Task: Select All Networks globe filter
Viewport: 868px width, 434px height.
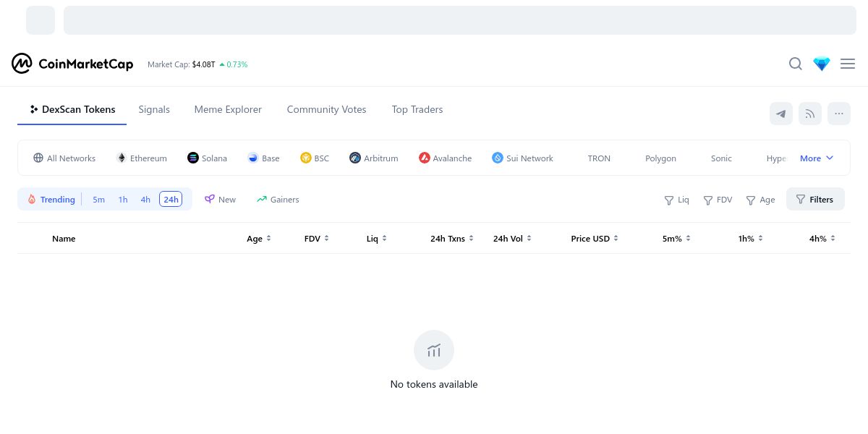Action: 64,158
